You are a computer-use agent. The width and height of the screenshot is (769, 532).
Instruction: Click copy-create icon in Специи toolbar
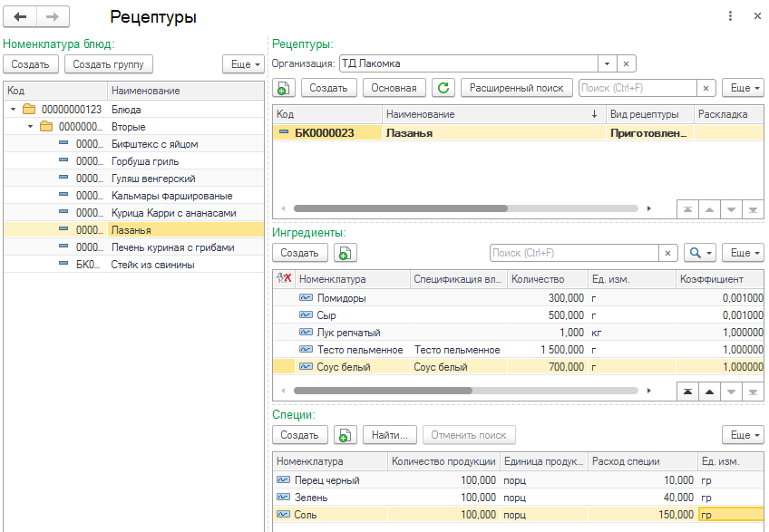345,435
